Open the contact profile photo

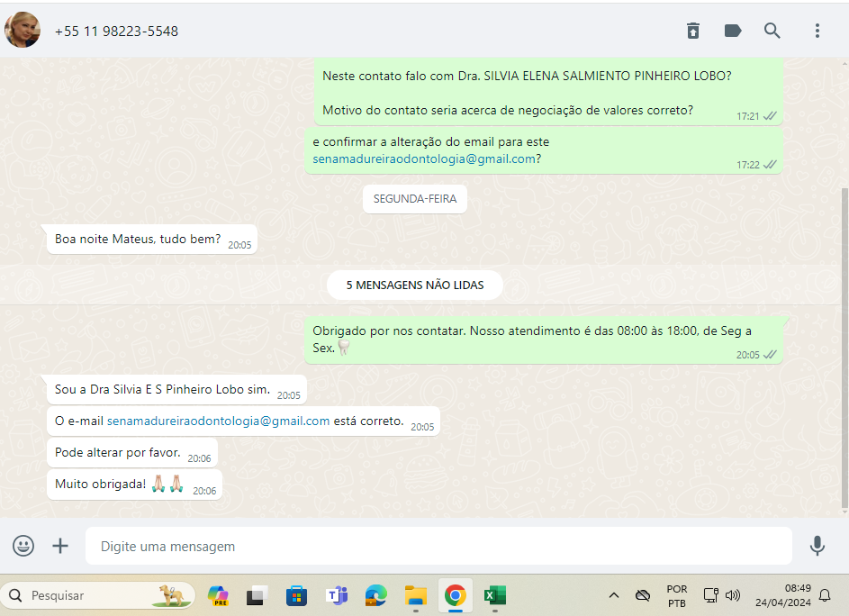[23, 31]
